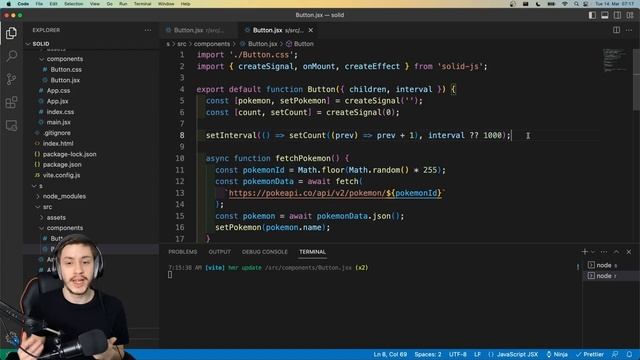Open main.jsx file
The height and width of the screenshot is (360, 640).
coord(58,122)
